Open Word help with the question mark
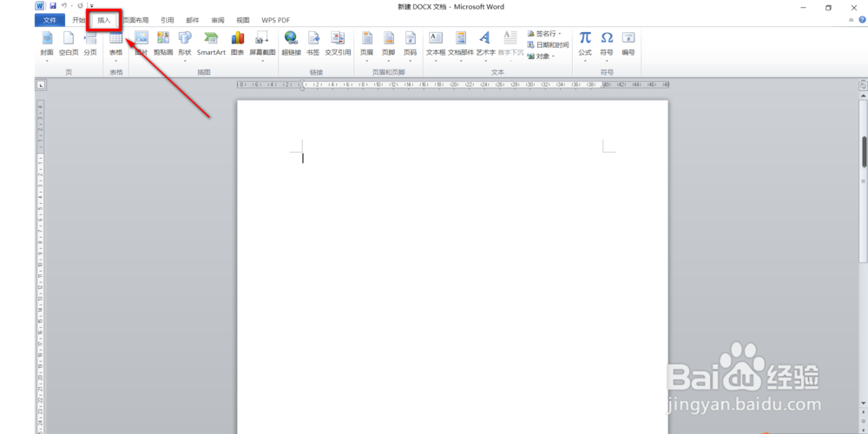This screenshot has width=868, height=434. coord(862,19)
